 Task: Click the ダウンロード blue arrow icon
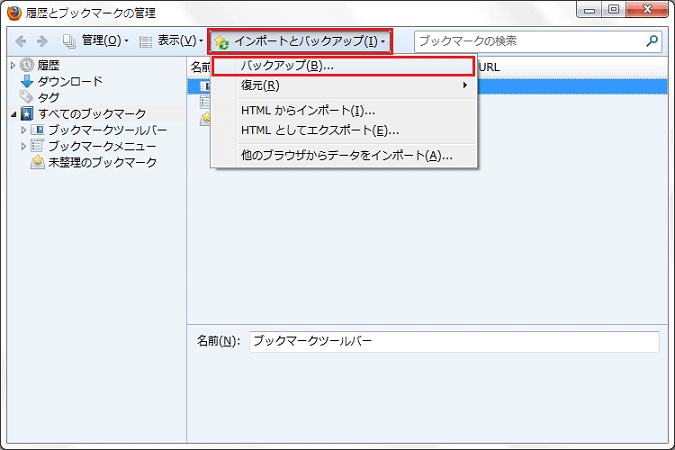pyautogui.click(x=27, y=81)
